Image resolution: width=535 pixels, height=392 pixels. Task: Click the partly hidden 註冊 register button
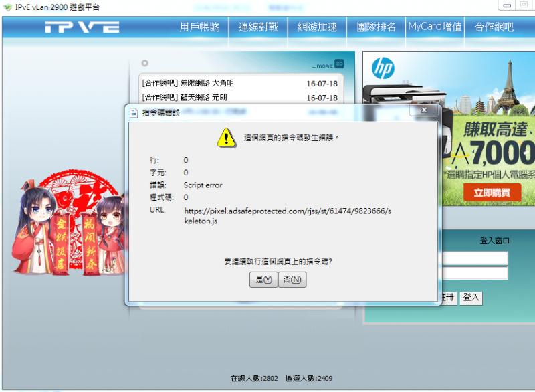(448, 298)
